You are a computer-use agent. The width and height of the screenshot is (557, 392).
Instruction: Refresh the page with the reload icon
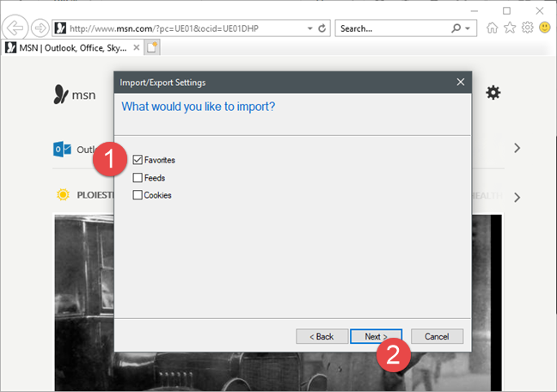[x=322, y=28]
